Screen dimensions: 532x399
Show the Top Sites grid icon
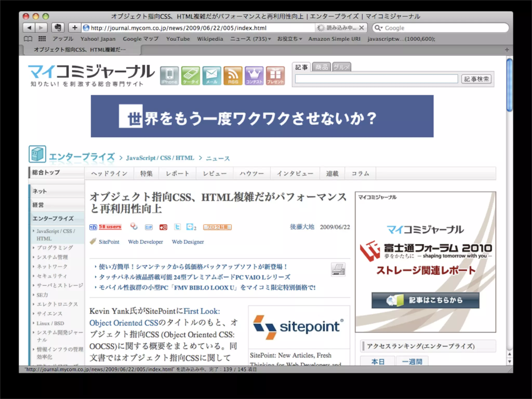[42, 39]
